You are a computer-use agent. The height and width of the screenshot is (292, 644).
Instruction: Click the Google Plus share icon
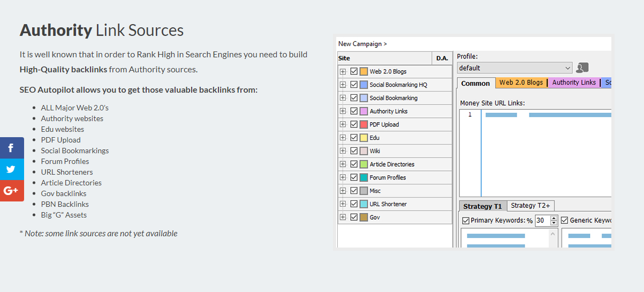coord(11,191)
